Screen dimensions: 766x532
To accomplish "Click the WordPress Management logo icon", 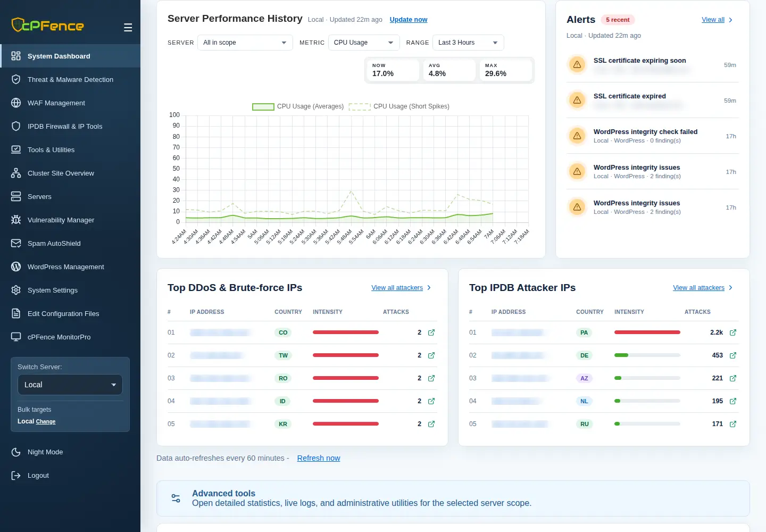I will point(16,267).
